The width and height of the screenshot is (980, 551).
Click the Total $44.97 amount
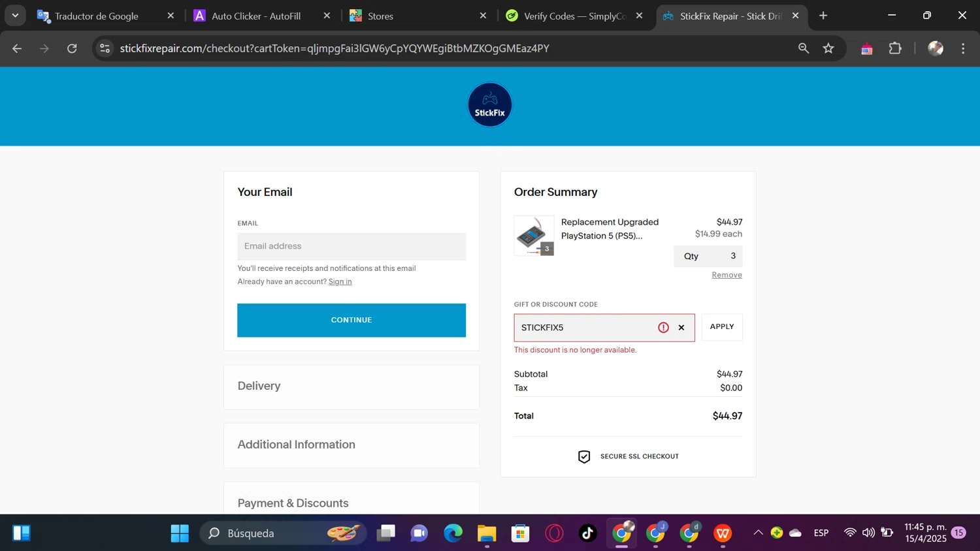tap(727, 416)
